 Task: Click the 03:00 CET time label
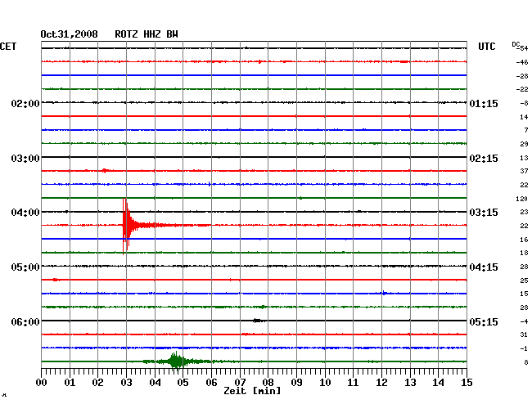(x=25, y=159)
